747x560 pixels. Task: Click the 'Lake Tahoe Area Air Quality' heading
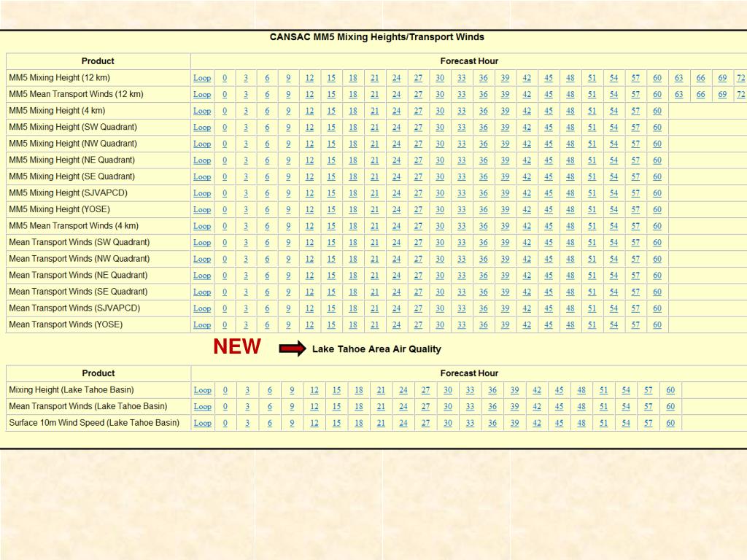click(376, 349)
